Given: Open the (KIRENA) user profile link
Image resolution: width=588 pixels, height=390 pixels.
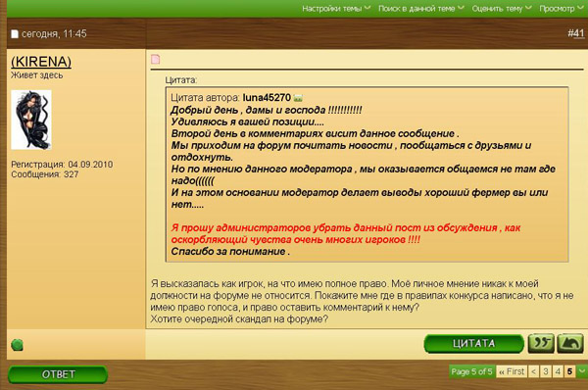Looking at the screenshot, I should click(41, 62).
